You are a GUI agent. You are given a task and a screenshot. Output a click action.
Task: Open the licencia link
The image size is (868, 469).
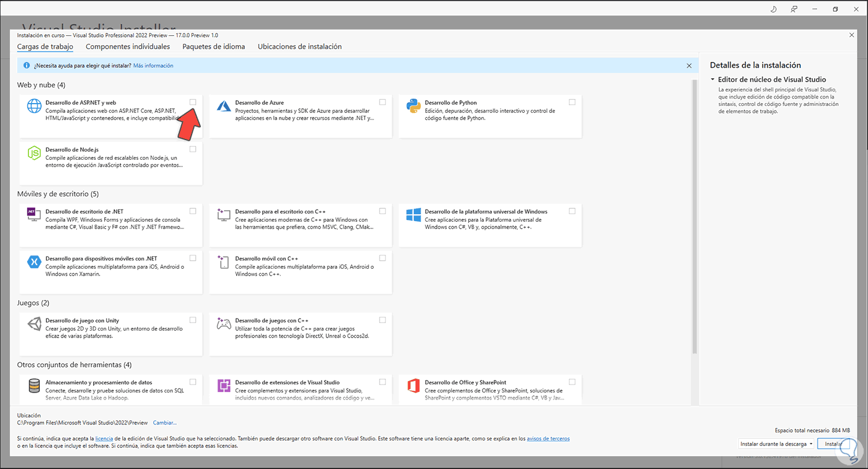click(x=104, y=439)
